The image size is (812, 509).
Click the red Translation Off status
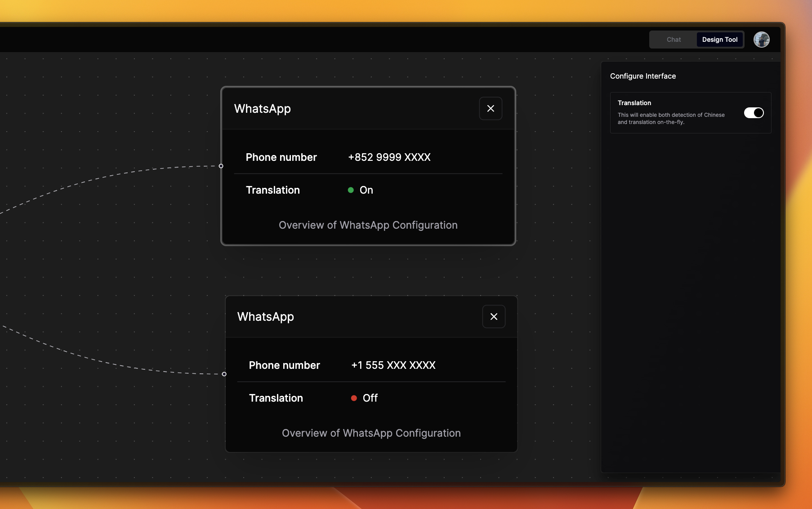point(365,398)
